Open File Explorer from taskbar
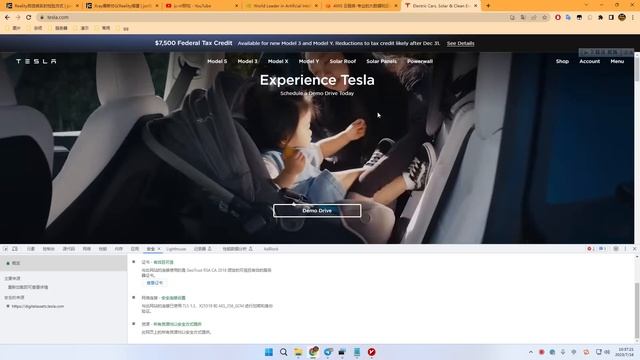The image size is (640, 360). pyautogui.click(x=298, y=352)
